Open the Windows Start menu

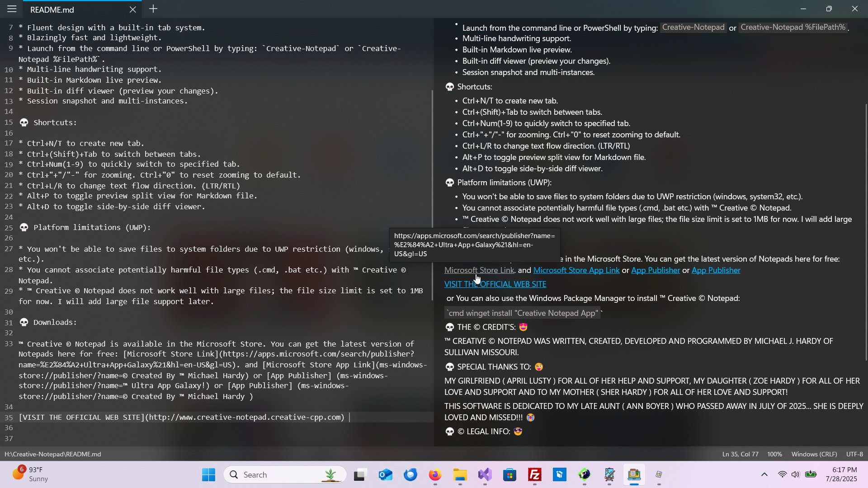point(208,475)
